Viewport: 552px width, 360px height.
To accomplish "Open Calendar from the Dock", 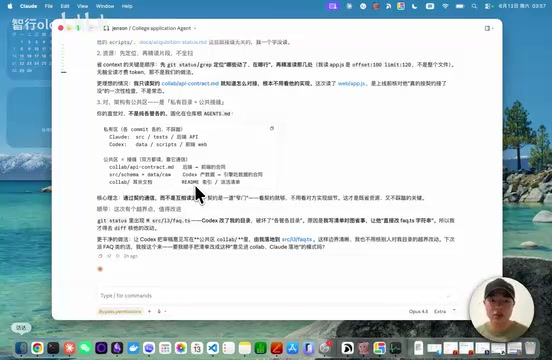I will pyautogui.click(x=197, y=348).
